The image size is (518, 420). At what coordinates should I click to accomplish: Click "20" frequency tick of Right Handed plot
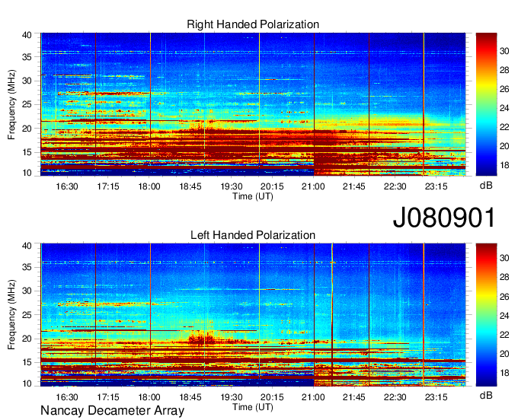(27, 129)
